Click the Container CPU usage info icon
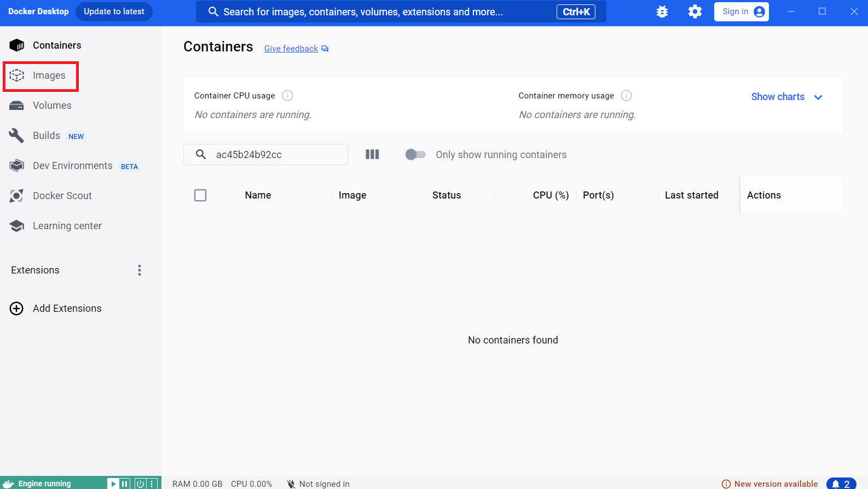868x489 pixels. coord(287,96)
